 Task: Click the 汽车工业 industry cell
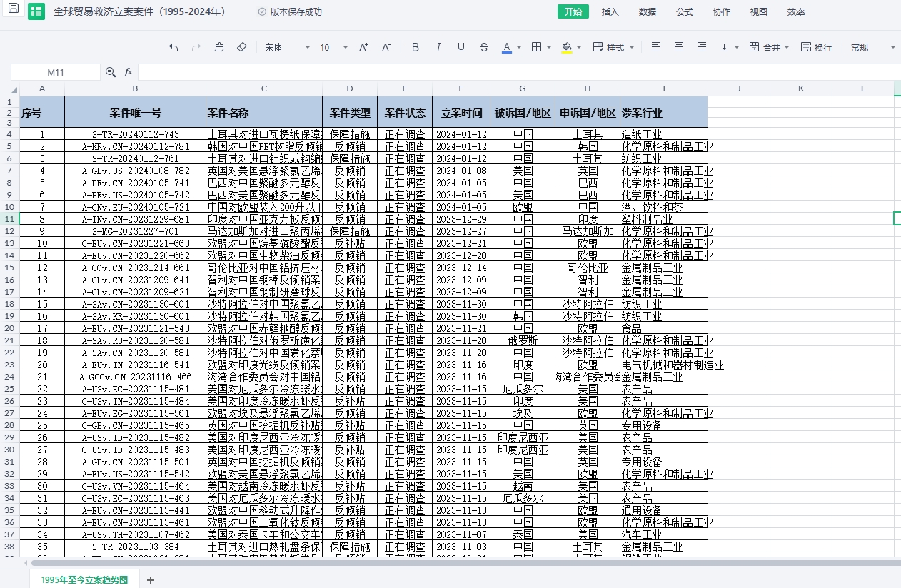click(664, 534)
